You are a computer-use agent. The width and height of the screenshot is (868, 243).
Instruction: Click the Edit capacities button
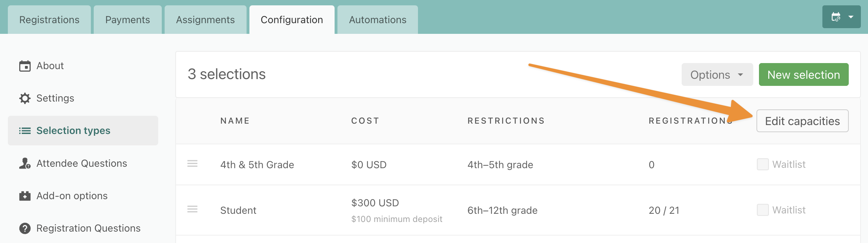click(802, 121)
